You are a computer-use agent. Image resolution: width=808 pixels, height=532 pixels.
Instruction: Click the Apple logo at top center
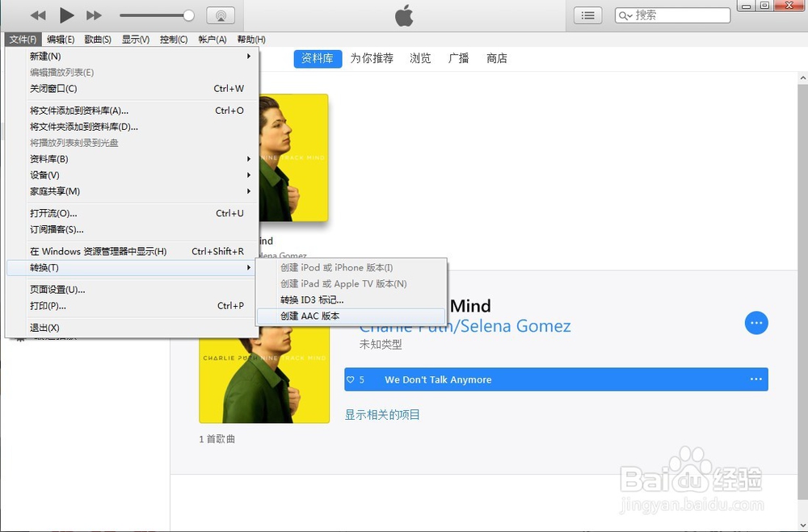click(x=404, y=15)
